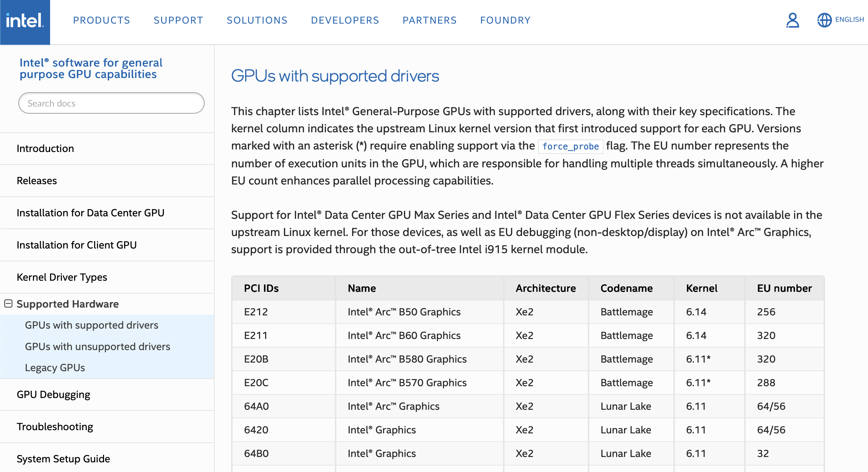Open the SOLUTIONS navigation menu
The height and width of the screenshot is (472, 868).
(257, 20)
